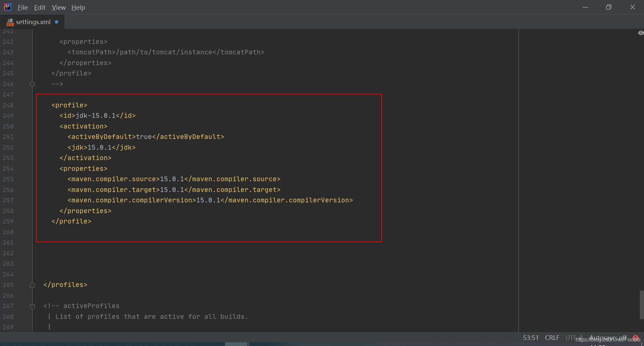
Task: Click the 53:51 cursor position indicator
Action: 531,338
